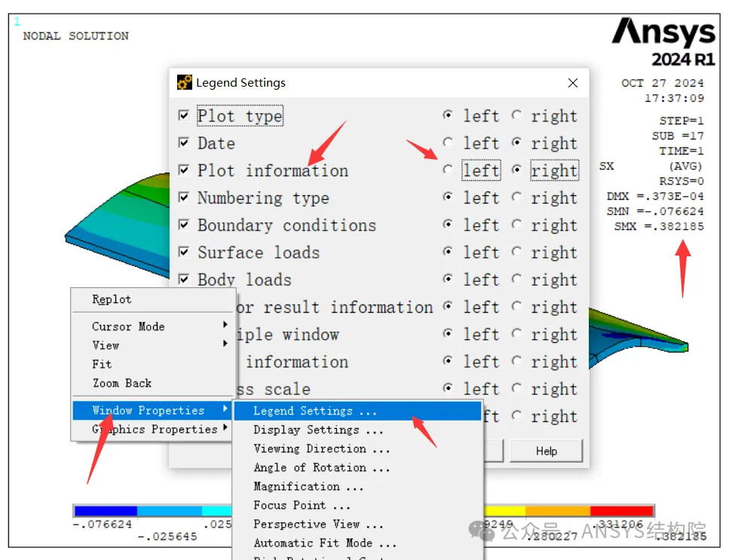Viewport: 729px width, 560px height.
Task: Toggle the Boundary conditions checkbox
Action: coord(184,225)
